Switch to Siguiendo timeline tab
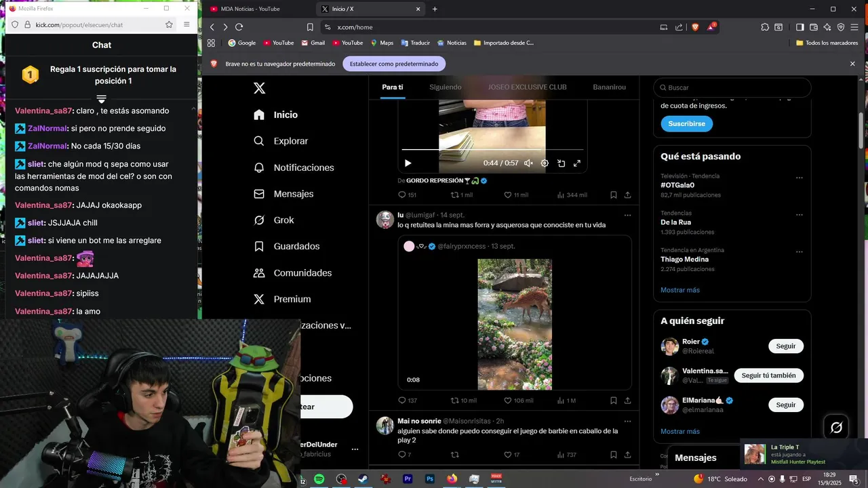This screenshot has width=868, height=488. point(446,87)
